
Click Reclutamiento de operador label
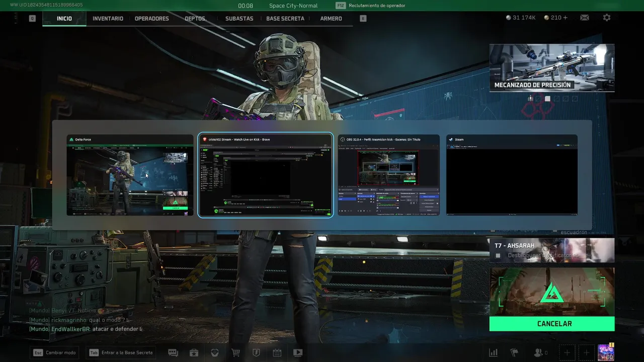coord(377,6)
